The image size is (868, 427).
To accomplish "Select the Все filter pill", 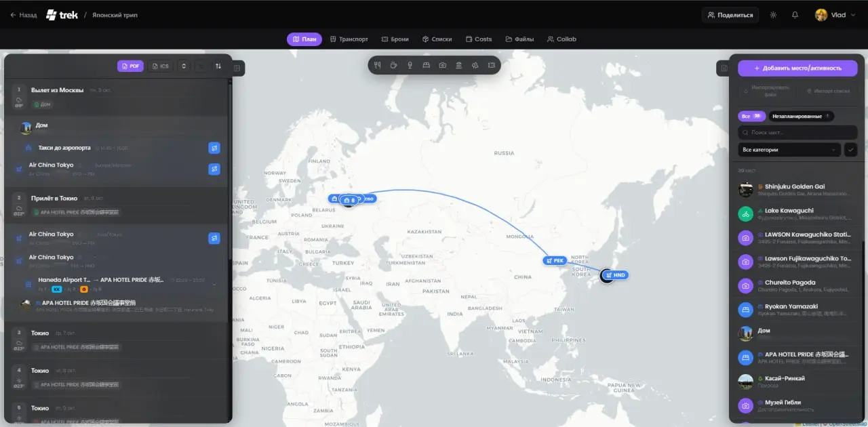I will click(x=751, y=116).
